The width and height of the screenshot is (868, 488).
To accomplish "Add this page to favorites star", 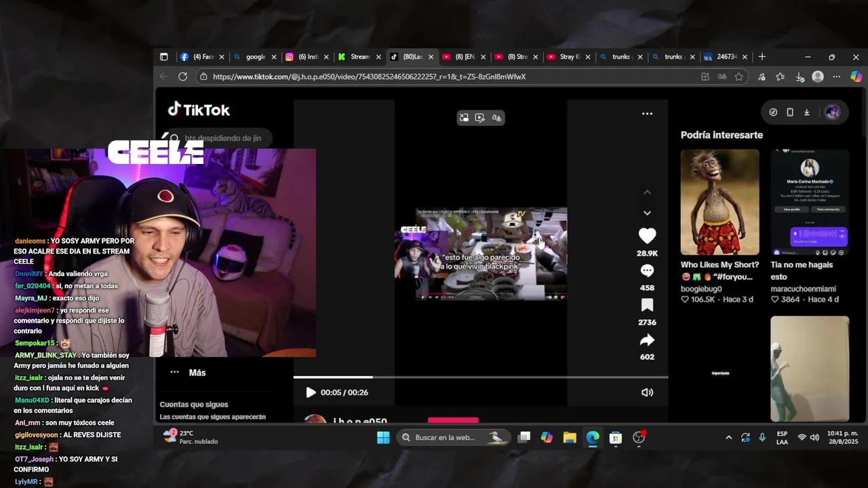I will [738, 77].
